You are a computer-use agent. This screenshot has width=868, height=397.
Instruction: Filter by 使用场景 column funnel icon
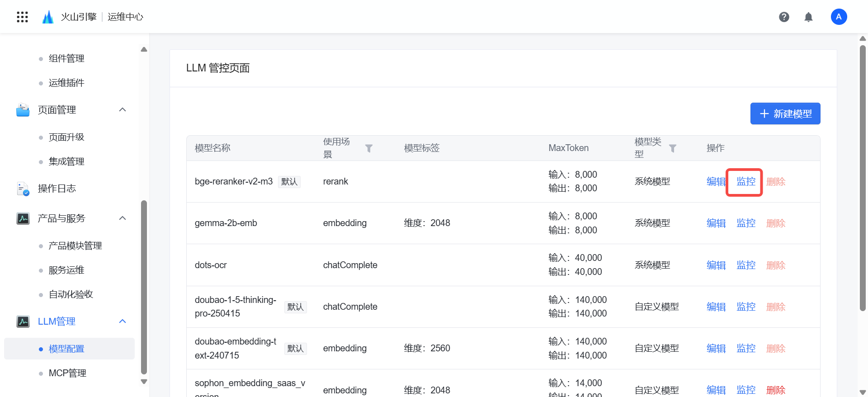pos(369,148)
